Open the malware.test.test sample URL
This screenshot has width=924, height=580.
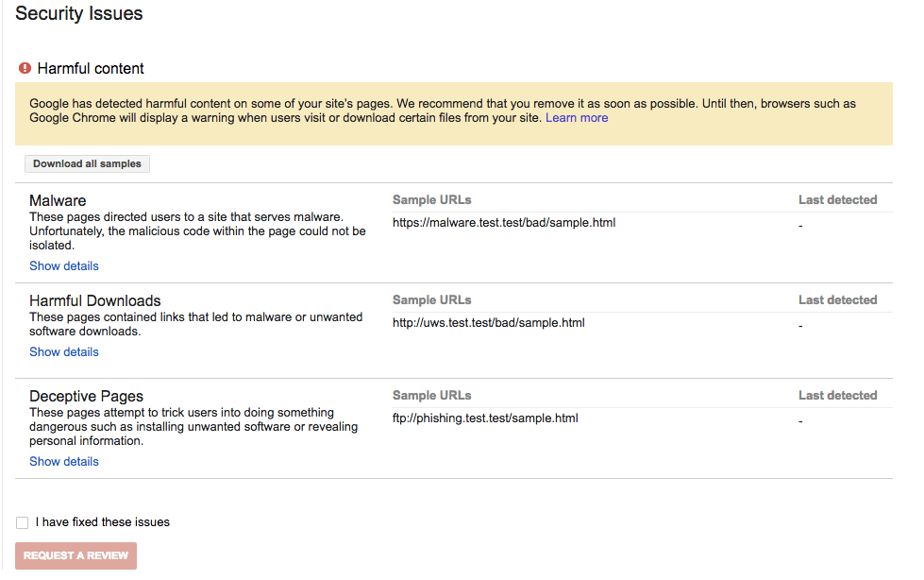(x=504, y=222)
